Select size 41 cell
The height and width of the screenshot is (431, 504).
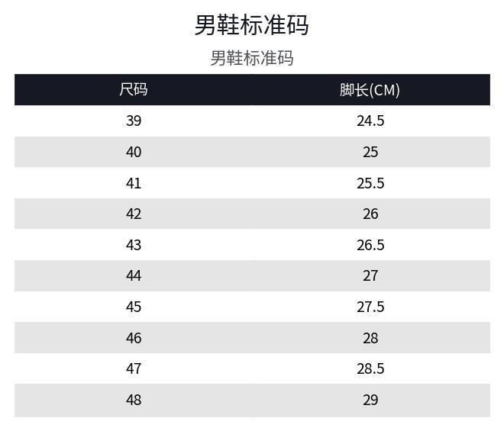pyautogui.click(x=134, y=183)
